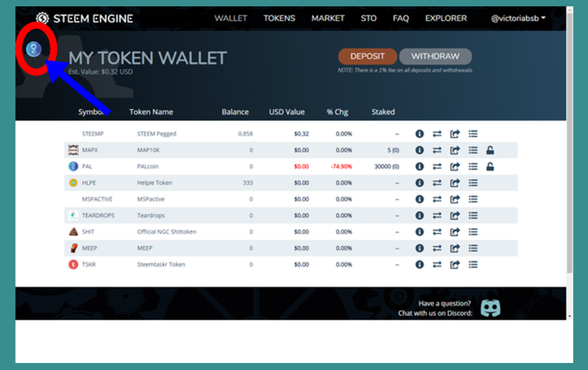
Task: Open the history list icon for MEEP
Action: click(x=473, y=248)
